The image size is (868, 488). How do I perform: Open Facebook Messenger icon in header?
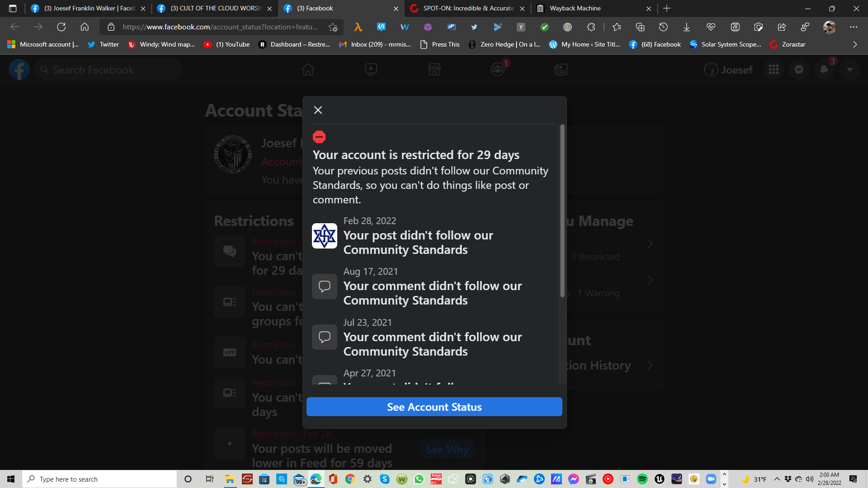[799, 70]
